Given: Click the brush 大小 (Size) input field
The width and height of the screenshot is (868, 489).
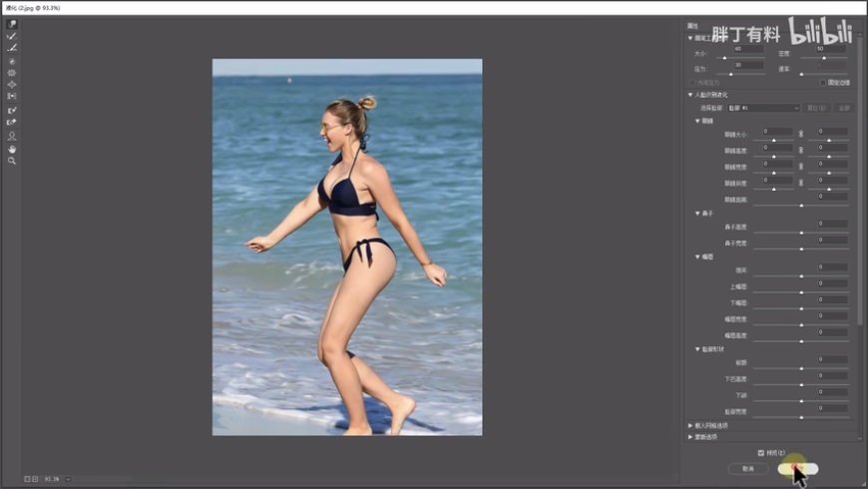Looking at the screenshot, I should point(748,48).
